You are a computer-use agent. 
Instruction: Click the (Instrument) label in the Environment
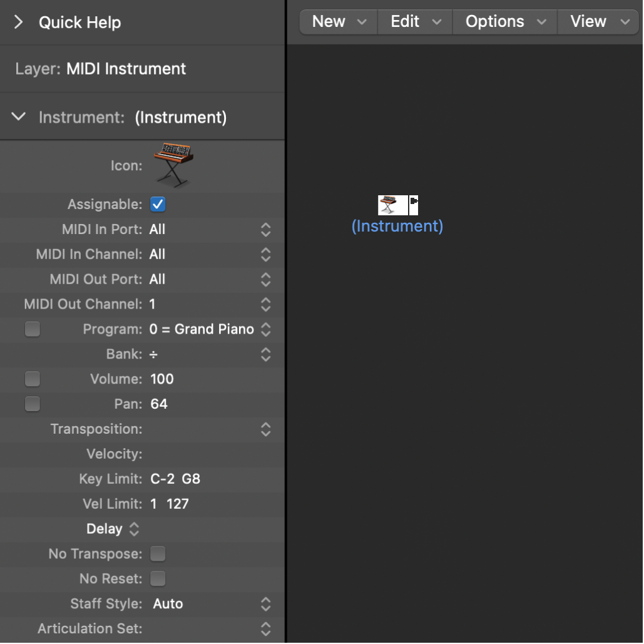pyautogui.click(x=397, y=226)
